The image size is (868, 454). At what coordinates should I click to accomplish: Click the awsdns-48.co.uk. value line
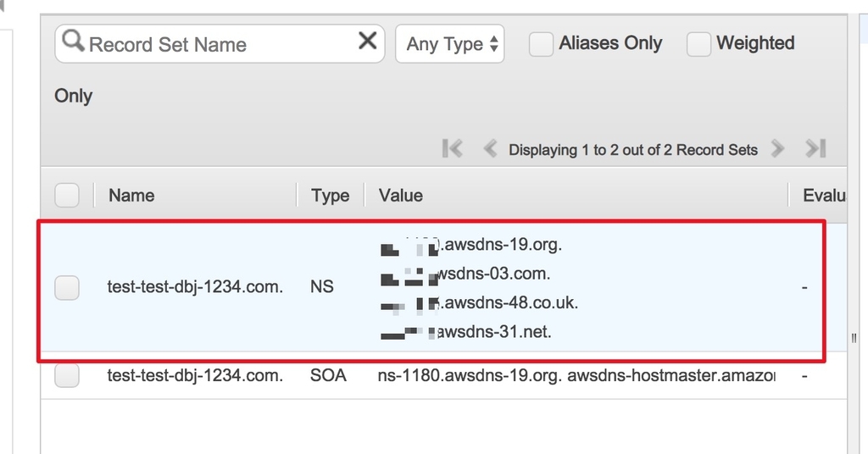coord(480,303)
